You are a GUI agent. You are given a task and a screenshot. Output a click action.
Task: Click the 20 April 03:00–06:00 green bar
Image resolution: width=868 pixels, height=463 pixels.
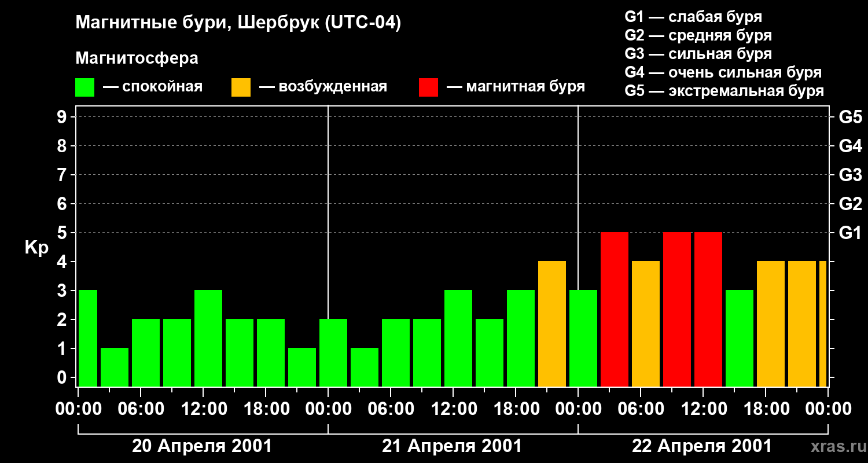pyautogui.click(x=115, y=367)
